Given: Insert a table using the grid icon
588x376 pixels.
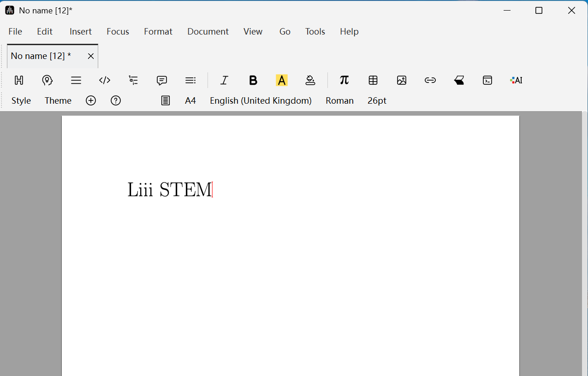Looking at the screenshot, I should [373, 80].
